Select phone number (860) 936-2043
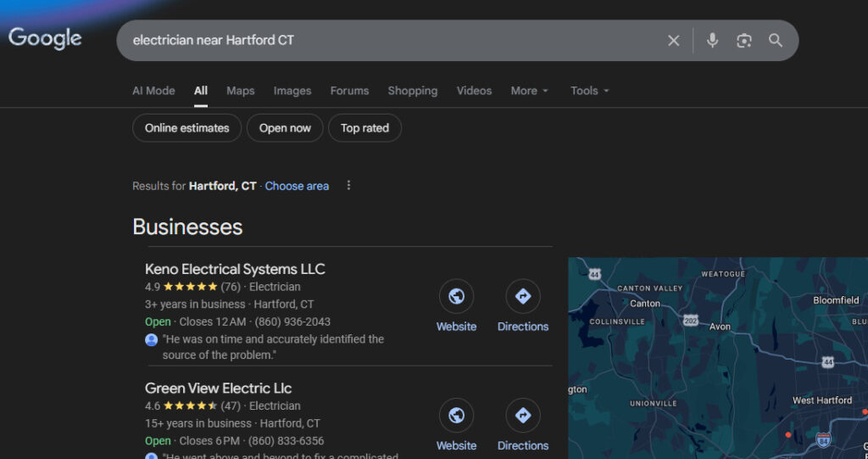868x459 pixels. coord(292,322)
